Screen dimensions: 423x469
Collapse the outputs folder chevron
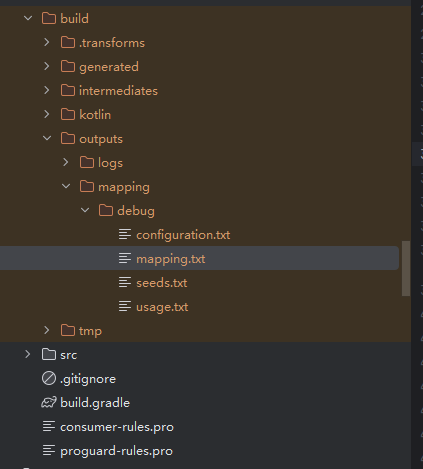tap(47, 138)
